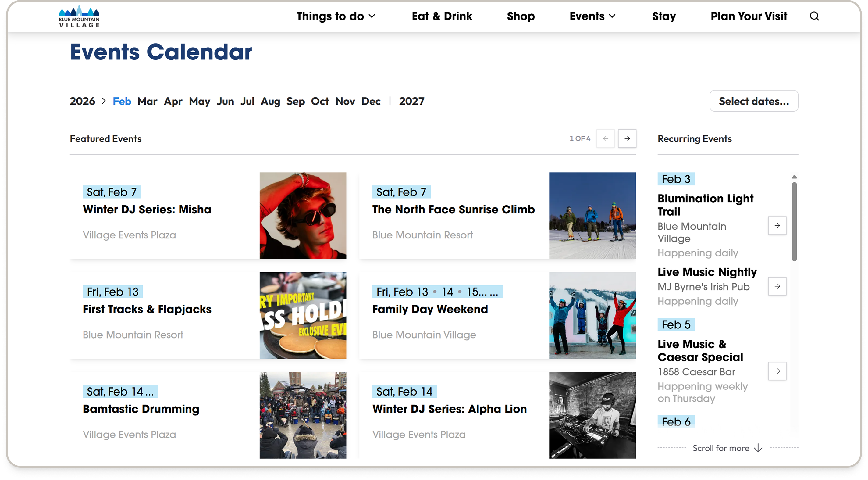Switch to the Mar month tab

(147, 101)
